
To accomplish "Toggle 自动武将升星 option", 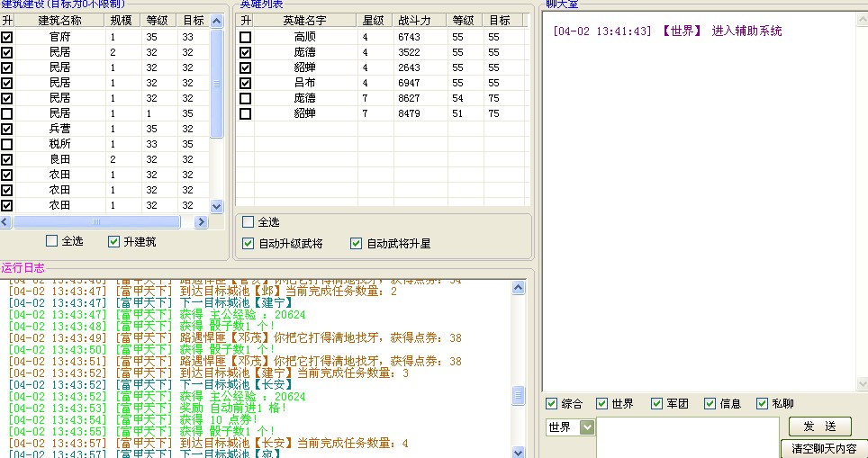I will click(x=357, y=243).
